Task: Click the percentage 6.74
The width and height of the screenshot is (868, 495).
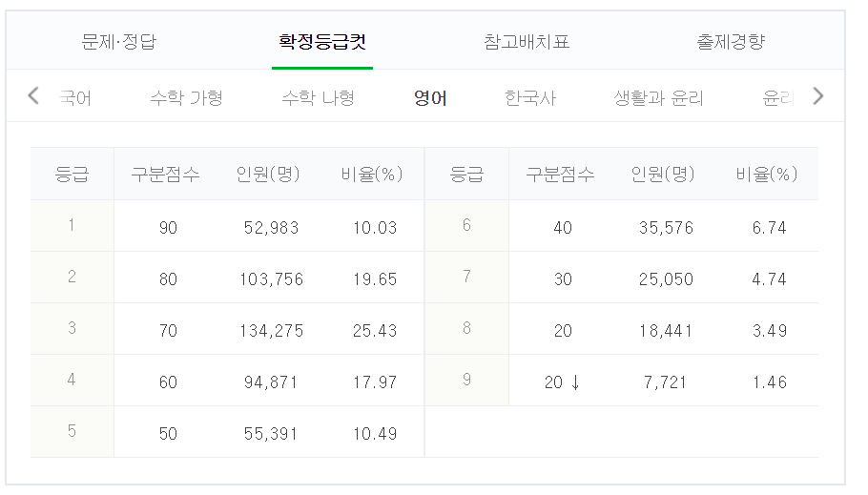Action: 770,228
